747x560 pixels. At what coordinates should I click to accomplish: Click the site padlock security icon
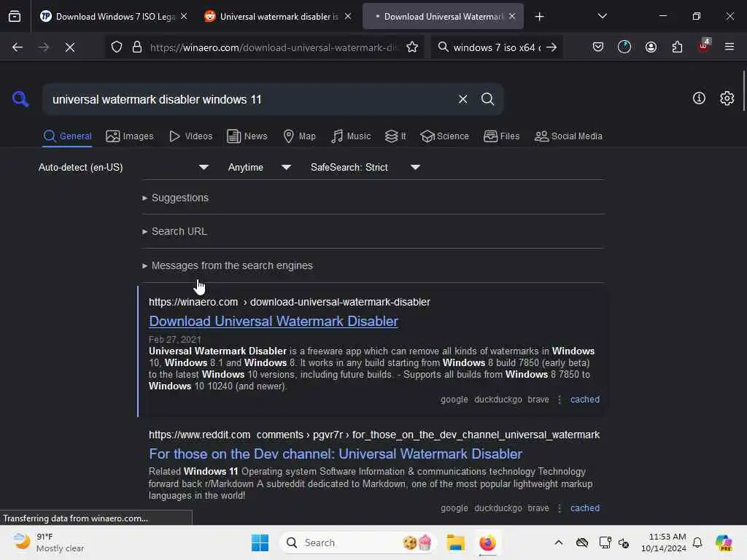coord(137,47)
